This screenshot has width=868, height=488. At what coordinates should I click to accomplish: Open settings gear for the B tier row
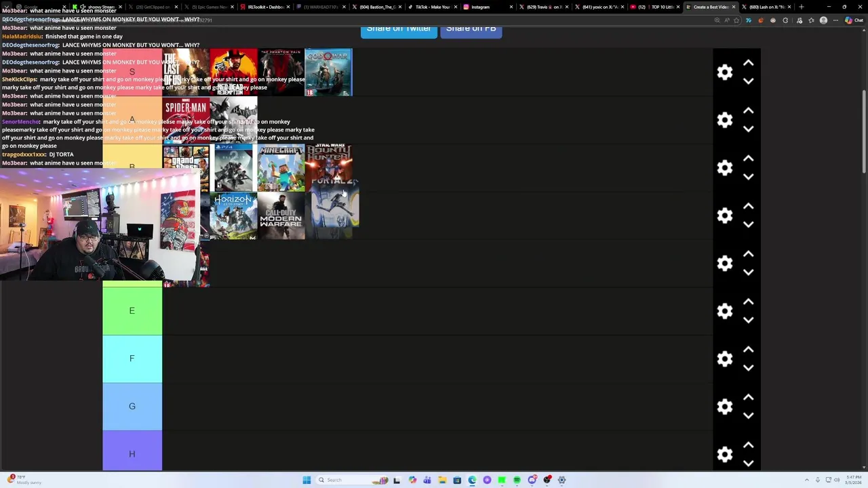click(725, 167)
